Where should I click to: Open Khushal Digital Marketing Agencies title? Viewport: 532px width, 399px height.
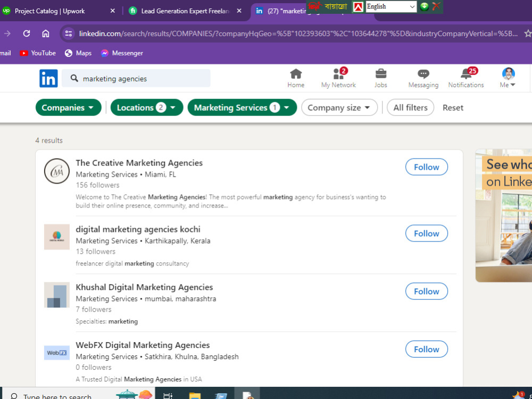point(144,287)
